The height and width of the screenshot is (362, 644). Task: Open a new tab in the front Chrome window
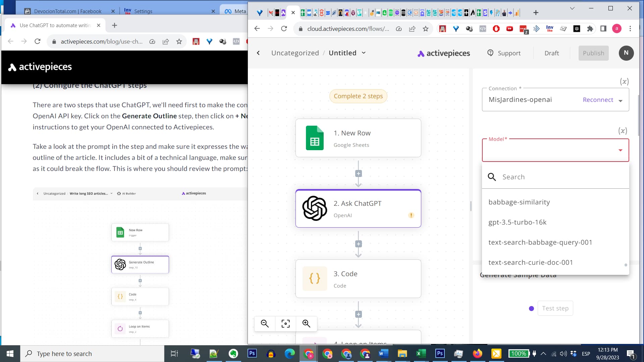click(x=536, y=13)
